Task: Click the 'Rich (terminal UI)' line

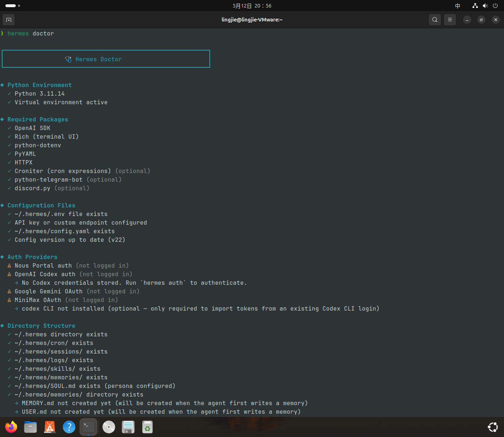Action: pyautogui.click(x=47, y=137)
